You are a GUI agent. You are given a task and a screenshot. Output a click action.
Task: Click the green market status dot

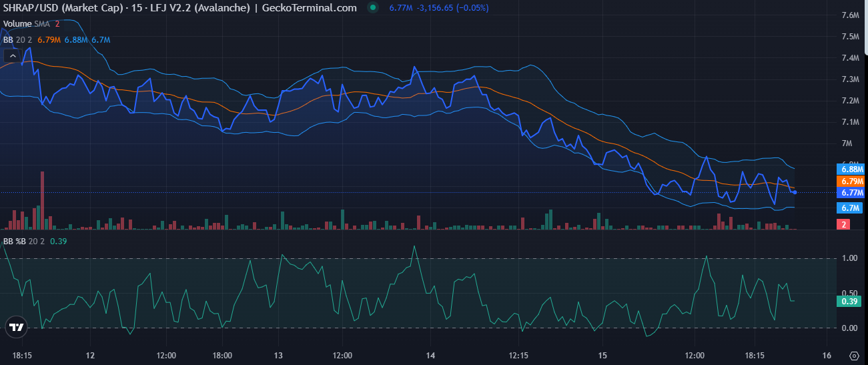[x=374, y=8]
